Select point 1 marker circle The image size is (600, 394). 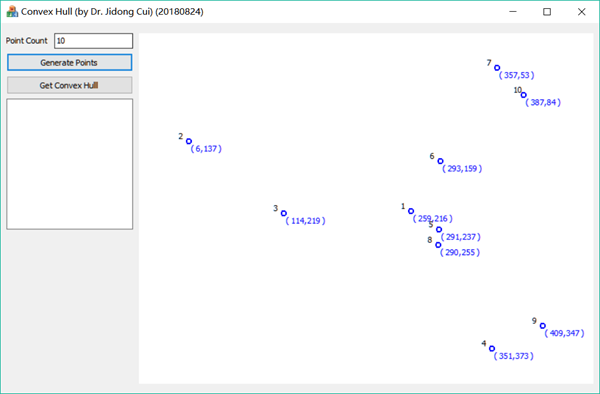point(411,211)
